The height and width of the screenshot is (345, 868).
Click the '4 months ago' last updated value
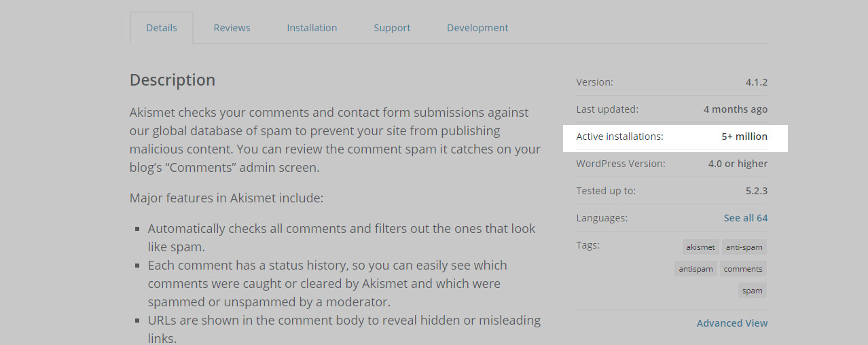coord(736,109)
